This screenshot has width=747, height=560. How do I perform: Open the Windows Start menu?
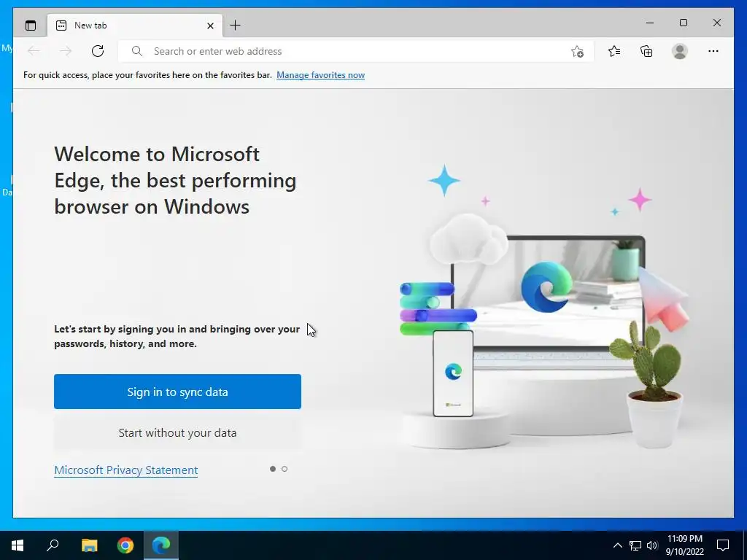(x=18, y=545)
